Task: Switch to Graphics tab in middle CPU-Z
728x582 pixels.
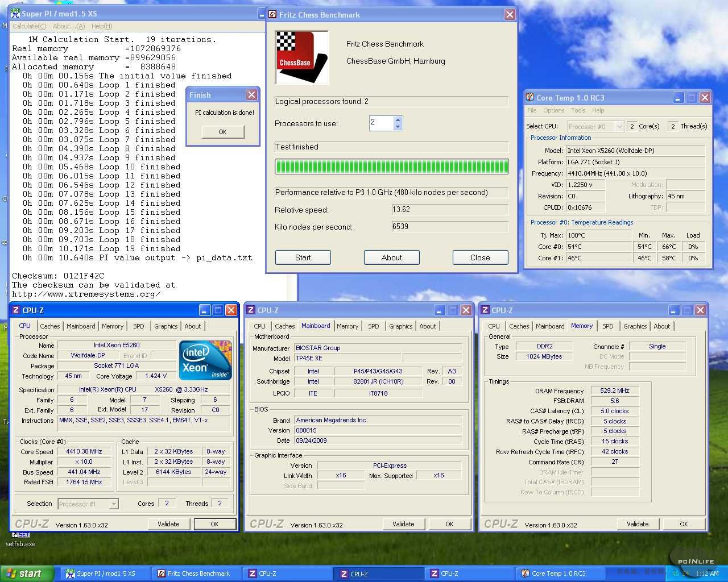Action: click(401, 326)
